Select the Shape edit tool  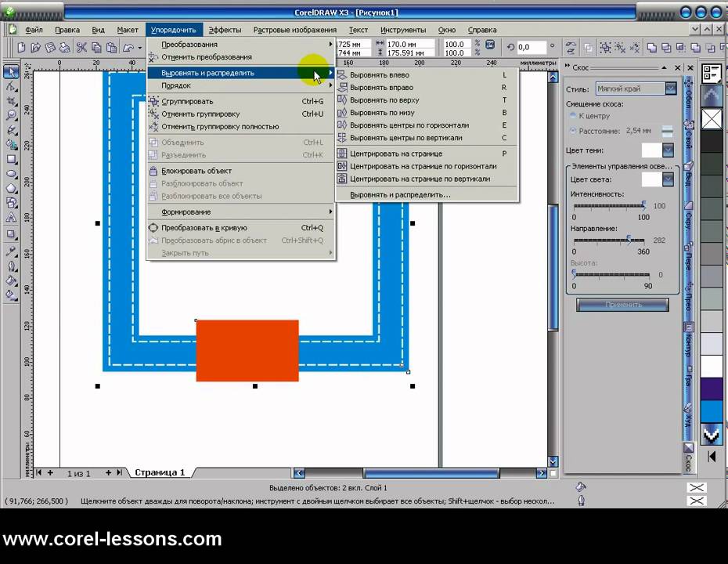point(11,86)
